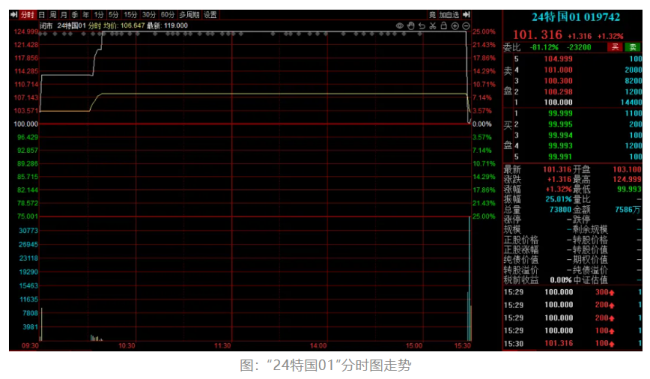Click the 24特国01 019742 title
This screenshot has width=650, height=379.
point(576,17)
